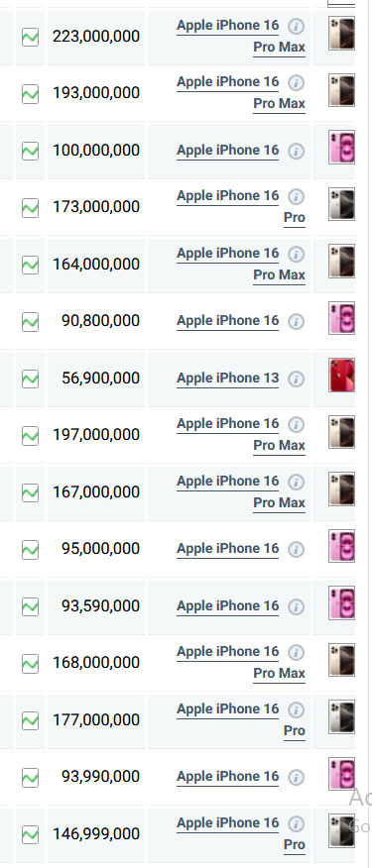
Task: Click info icon in the 168,000,000 row
Action: point(297,653)
